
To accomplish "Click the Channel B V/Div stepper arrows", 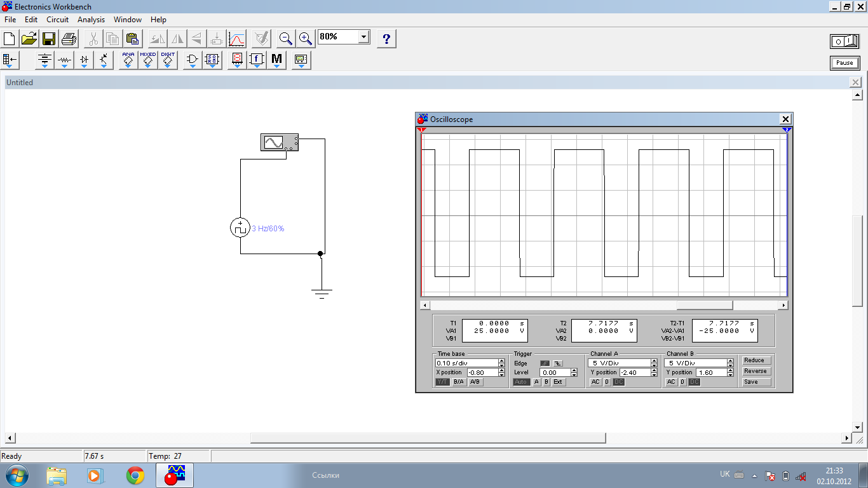I will pos(731,363).
